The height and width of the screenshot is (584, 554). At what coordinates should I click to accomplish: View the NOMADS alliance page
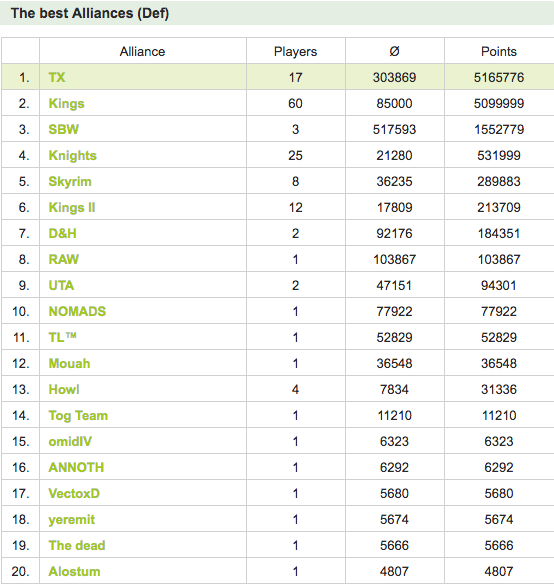click(x=77, y=311)
